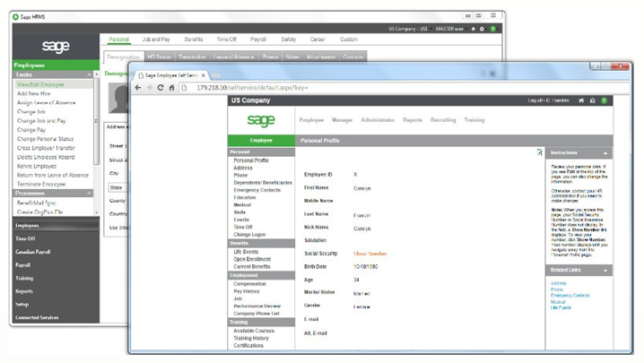Open settings gear in Sage HRMS header
This screenshot has height=363, width=644.
click(482, 29)
